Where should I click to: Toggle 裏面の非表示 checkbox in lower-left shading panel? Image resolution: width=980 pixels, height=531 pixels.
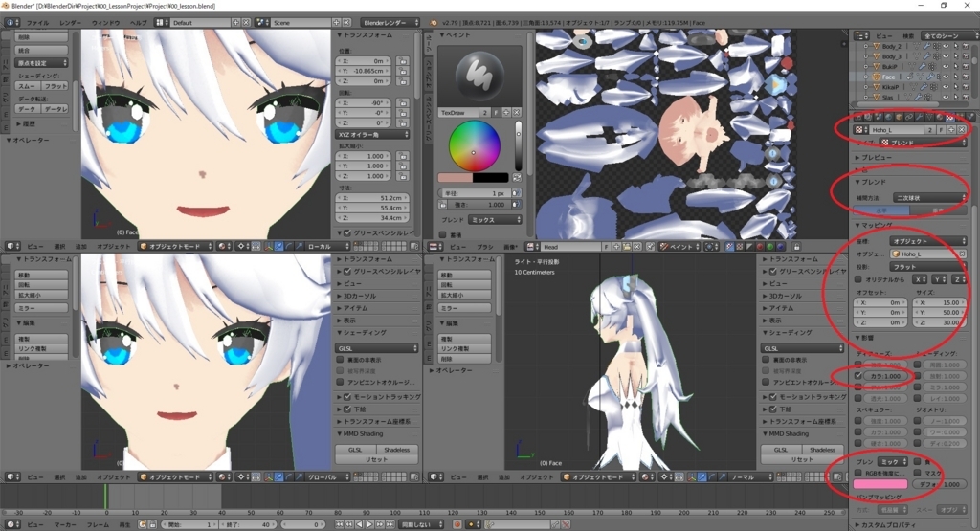(x=340, y=360)
